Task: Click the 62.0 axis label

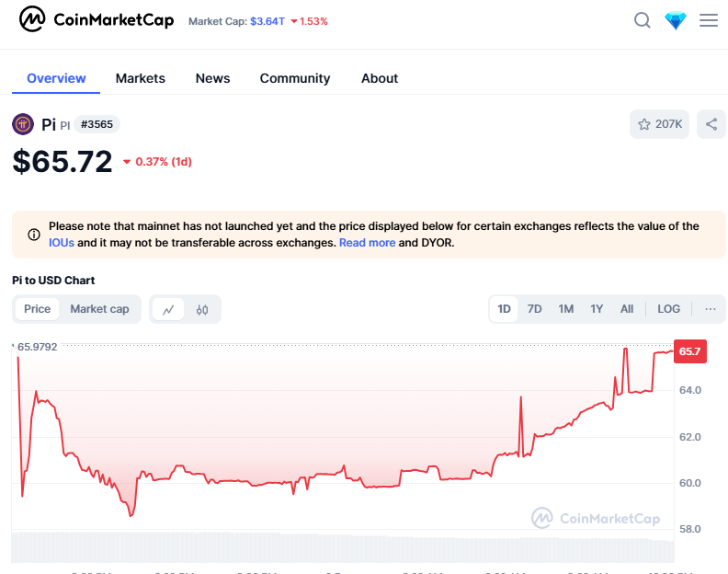Action: [x=690, y=437]
